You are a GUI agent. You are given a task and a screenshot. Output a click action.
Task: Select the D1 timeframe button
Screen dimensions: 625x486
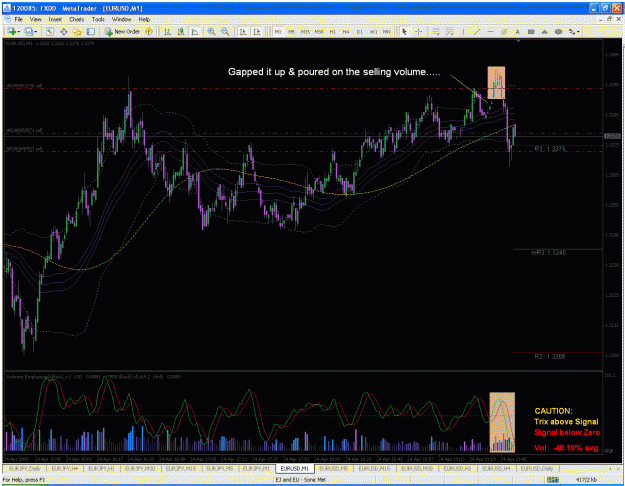pos(360,31)
